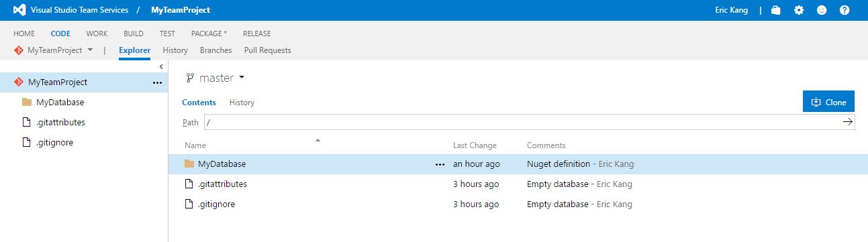
Task: Click 'Empty database' comment on .gitignore row
Action: pos(558,204)
